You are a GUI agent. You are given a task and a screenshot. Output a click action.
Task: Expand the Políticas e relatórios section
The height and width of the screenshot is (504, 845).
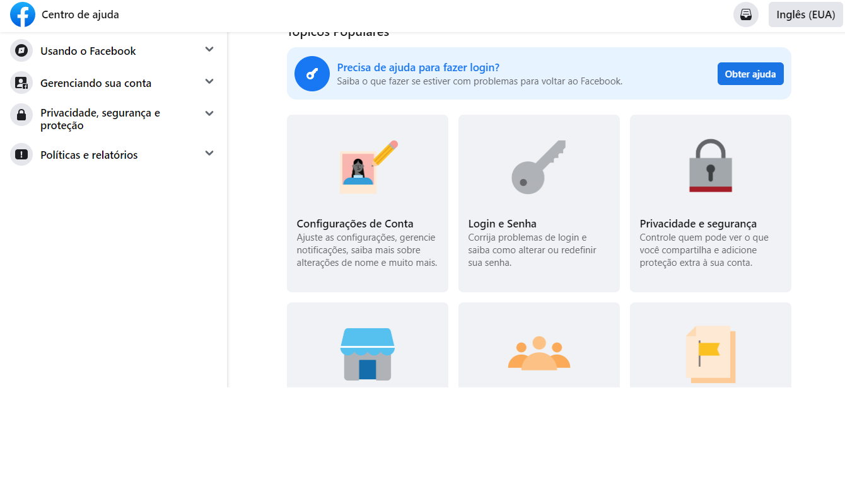pyautogui.click(x=209, y=152)
